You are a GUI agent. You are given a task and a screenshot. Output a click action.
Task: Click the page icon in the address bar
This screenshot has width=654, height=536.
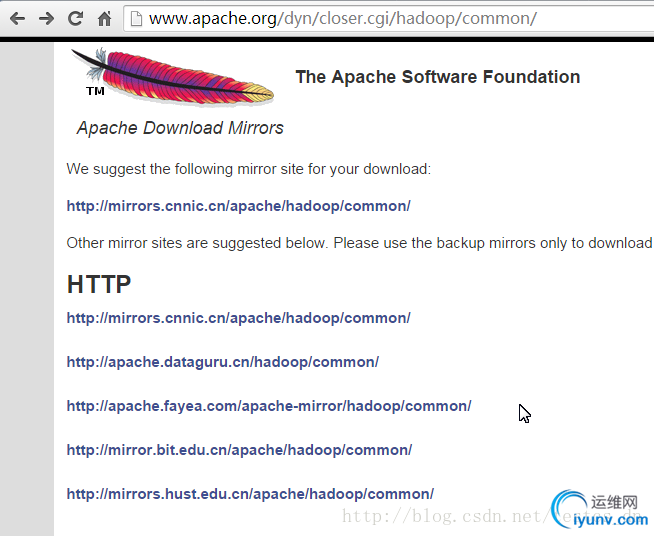pyautogui.click(x=136, y=18)
